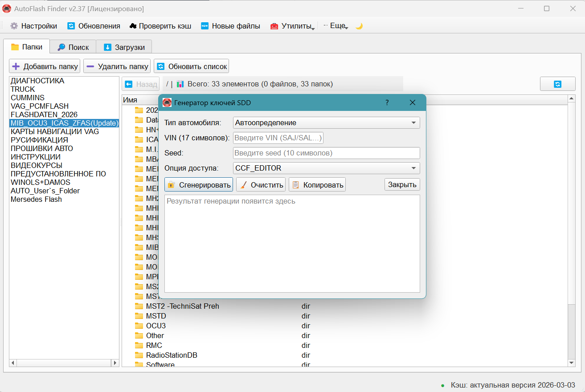The width and height of the screenshot is (585, 392).
Task: Open the Обновления toolbar item
Action: pos(94,26)
